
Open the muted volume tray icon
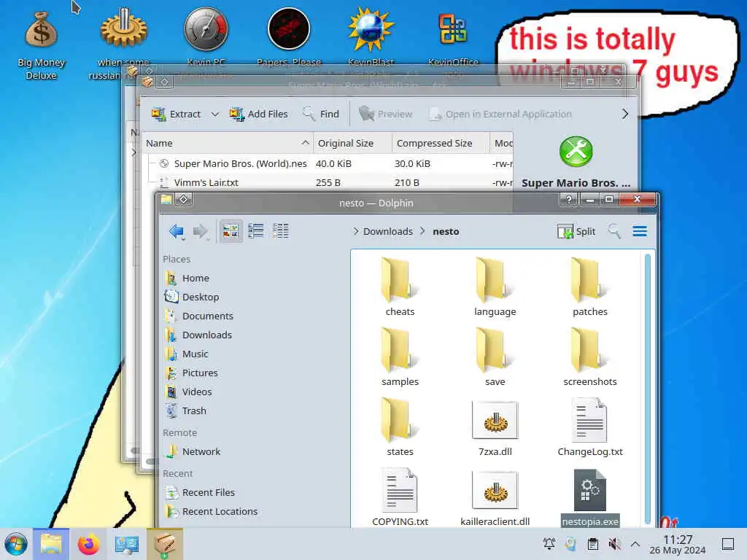[x=614, y=544]
